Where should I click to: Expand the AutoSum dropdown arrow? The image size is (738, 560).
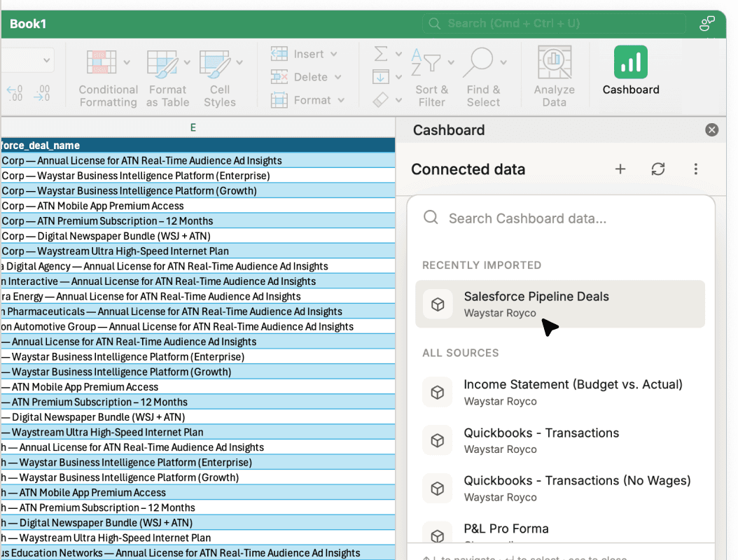coord(398,54)
